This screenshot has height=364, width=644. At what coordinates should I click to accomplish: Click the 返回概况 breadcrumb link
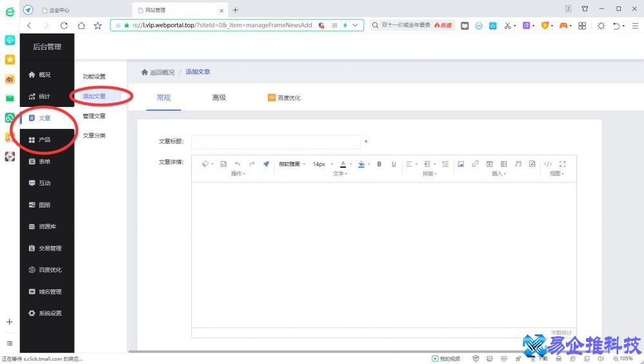(x=158, y=72)
